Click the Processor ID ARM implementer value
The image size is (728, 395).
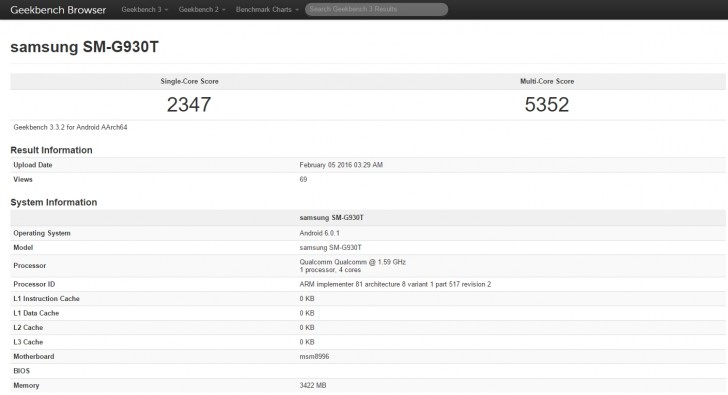(395, 284)
